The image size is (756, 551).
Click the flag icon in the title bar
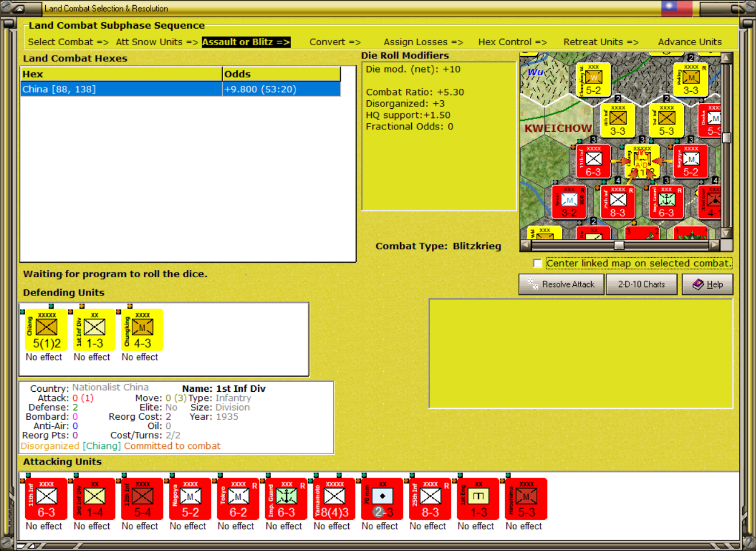676,8
